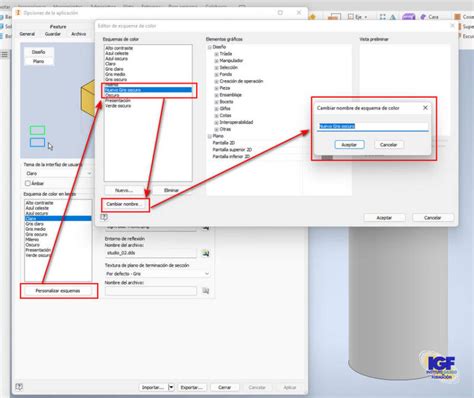Expand the Boceto tree node
Image resolution: width=474 pixels, height=398 pixels.
[x=216, y=102]
